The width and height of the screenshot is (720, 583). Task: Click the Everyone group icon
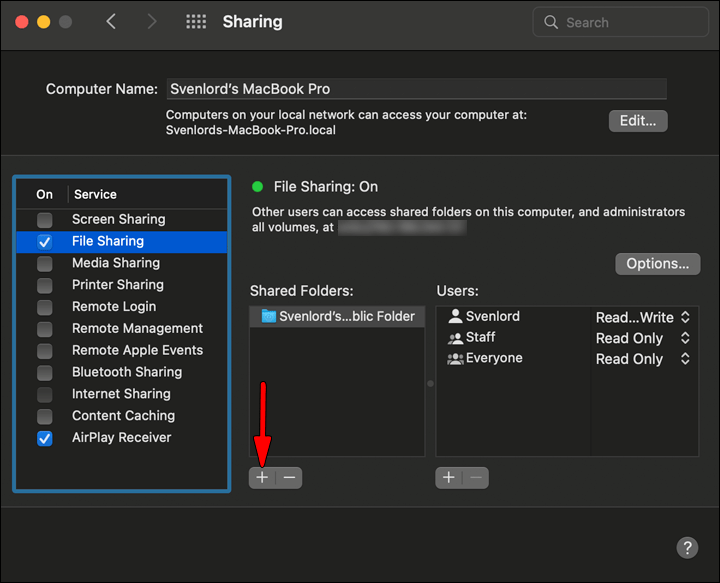pyautogui.click(x=455, y=359)
